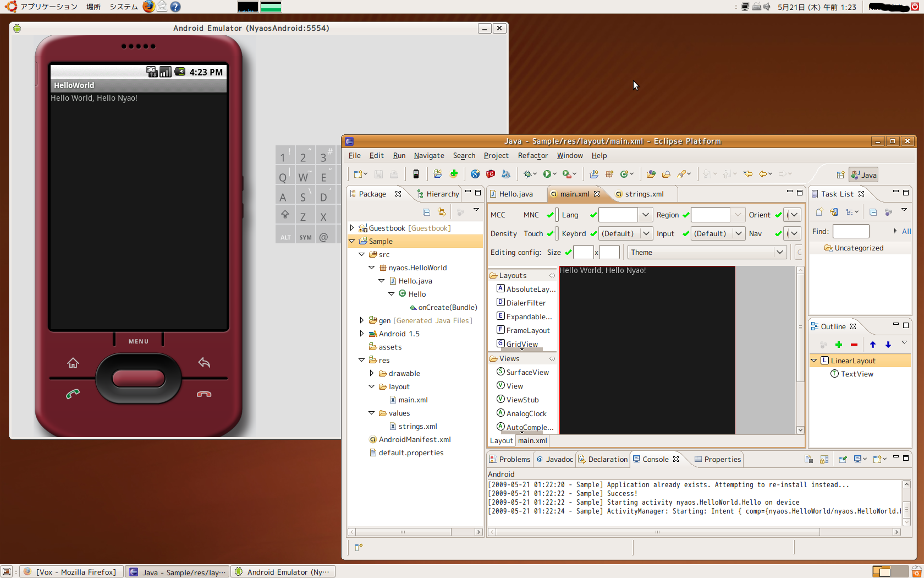This screenshot has width=924, height=578.
Task: Click the Firefox icon in top panel
Action: (148, 7)
